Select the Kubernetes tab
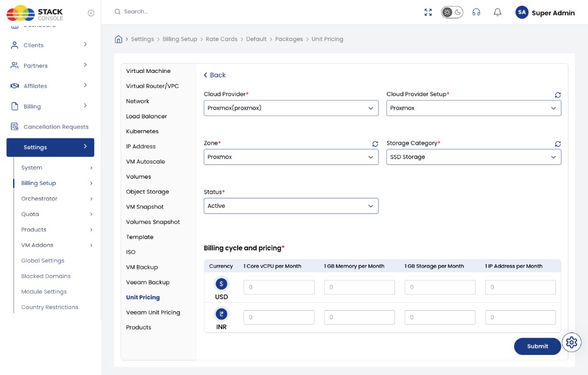This screenshot has width=588, height=375. pyautogui.click(x=142, y=132)
